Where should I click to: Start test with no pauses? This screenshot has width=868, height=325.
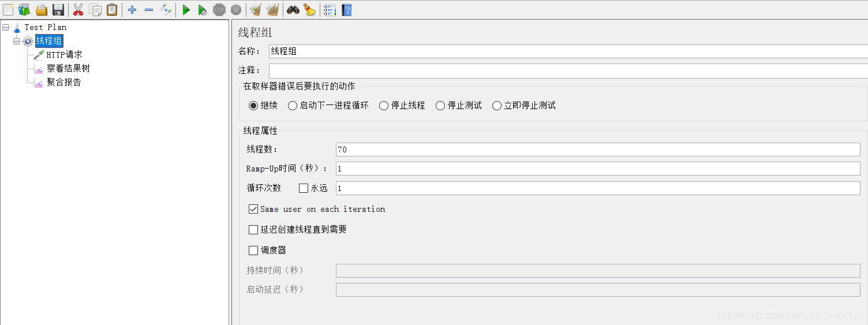click(203, 10)
